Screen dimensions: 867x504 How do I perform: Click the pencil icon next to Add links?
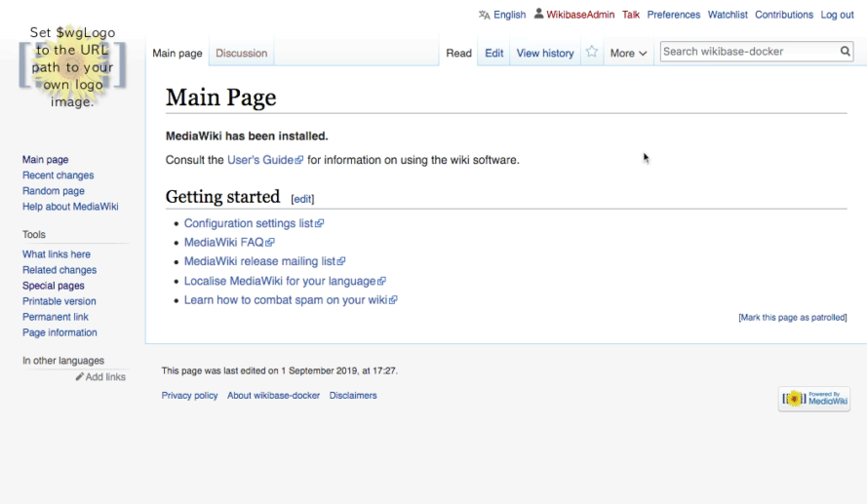coord(80,376)
